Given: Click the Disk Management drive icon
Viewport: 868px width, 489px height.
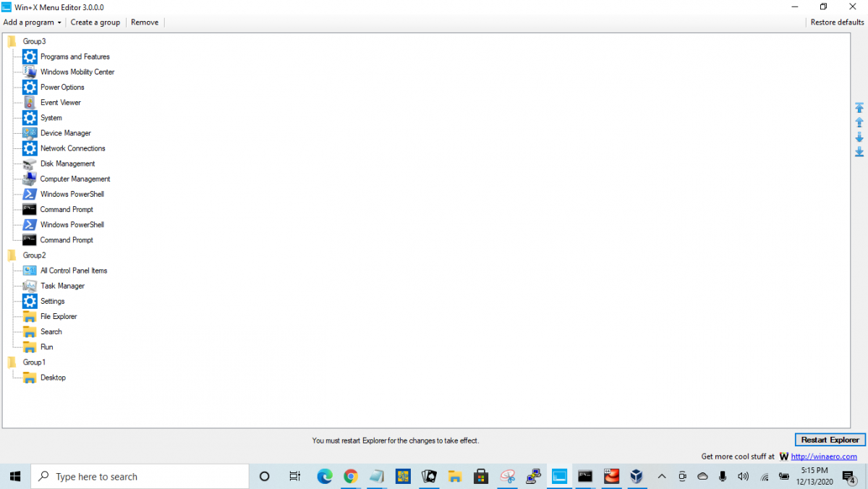Looking at the screenshot, I should (30, 163).
